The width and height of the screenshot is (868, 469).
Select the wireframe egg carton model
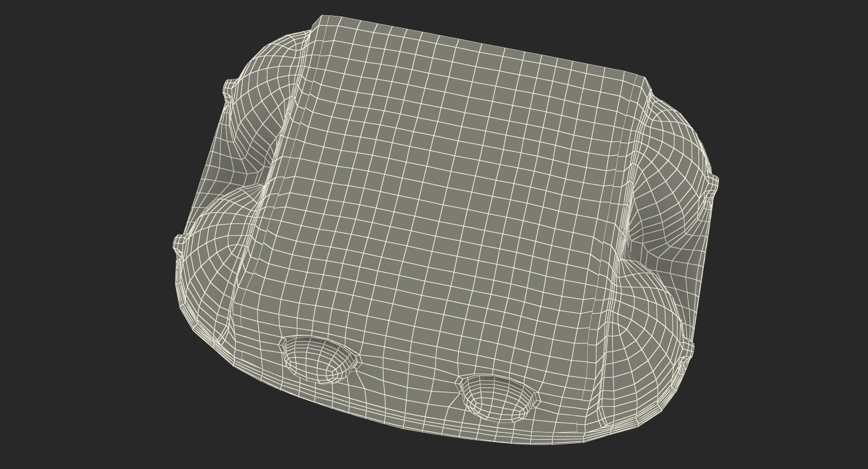pyautogui.click(x=446, y=230)
